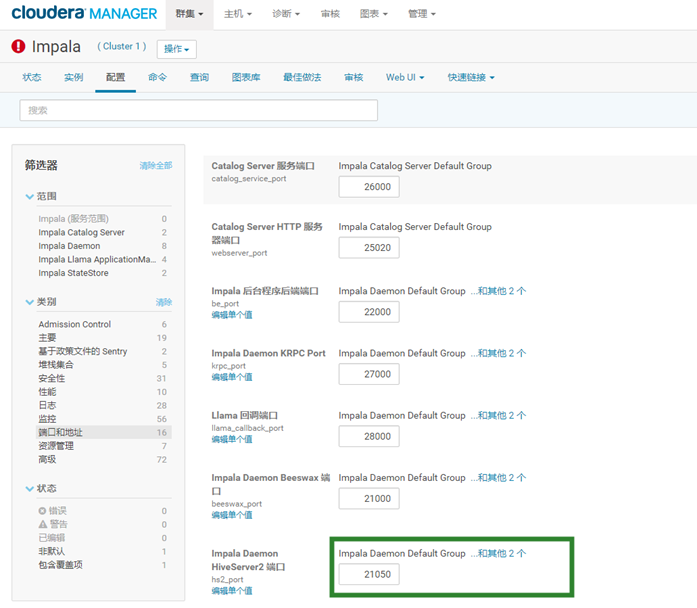697x608 pixels.
Task: Switch to the 查询 tab
Action: 199,77
